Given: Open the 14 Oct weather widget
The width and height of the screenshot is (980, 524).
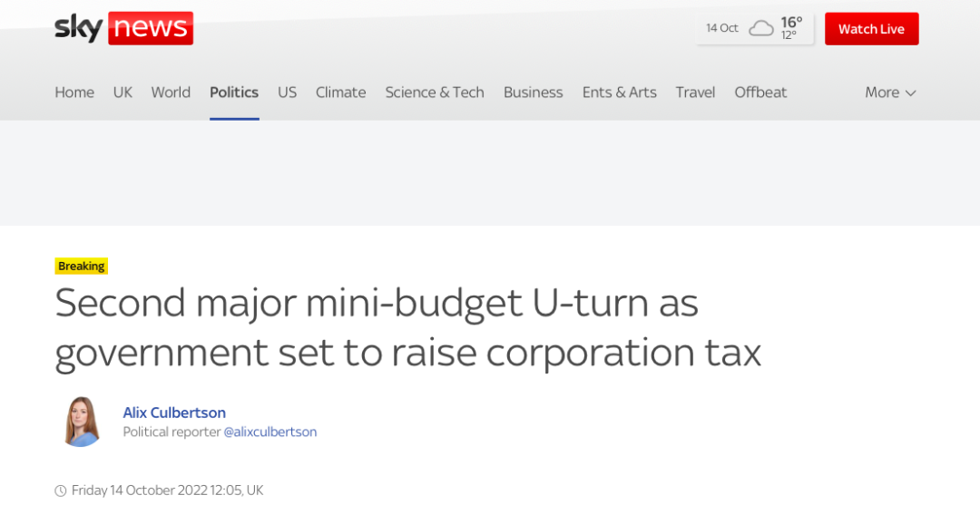Looking at the screenshot, I should click(x=755, y=29).
